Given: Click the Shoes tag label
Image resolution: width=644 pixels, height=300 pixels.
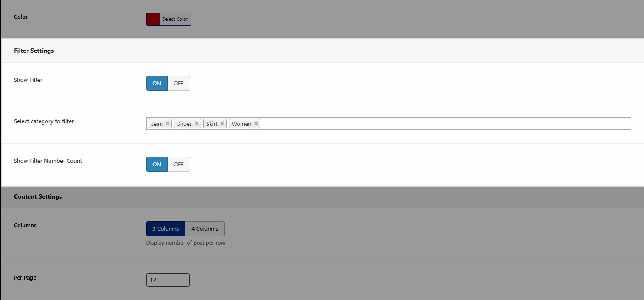Looking at the screenshot, I should (x=184, y=124).
